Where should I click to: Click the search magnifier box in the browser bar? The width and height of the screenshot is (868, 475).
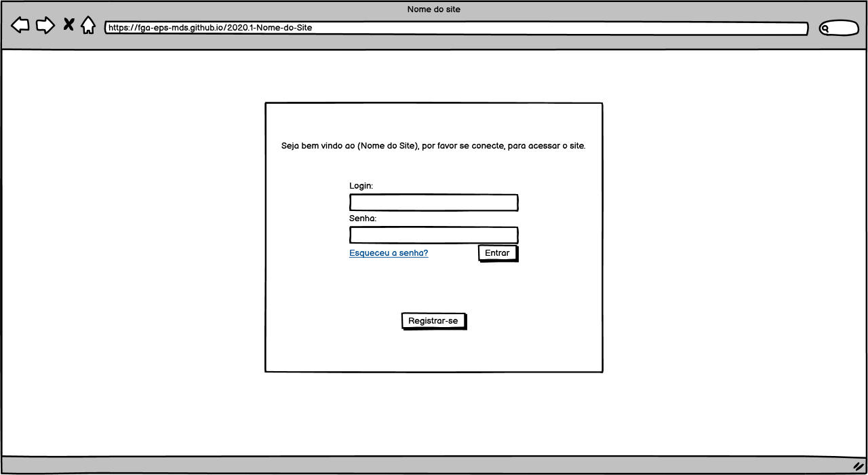click(839, 28)
